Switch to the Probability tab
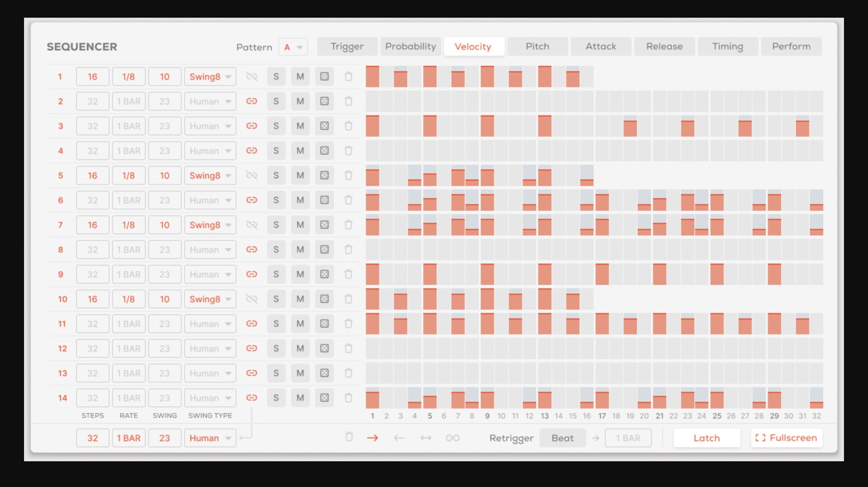The image size is (868, 487). [410, 47]
